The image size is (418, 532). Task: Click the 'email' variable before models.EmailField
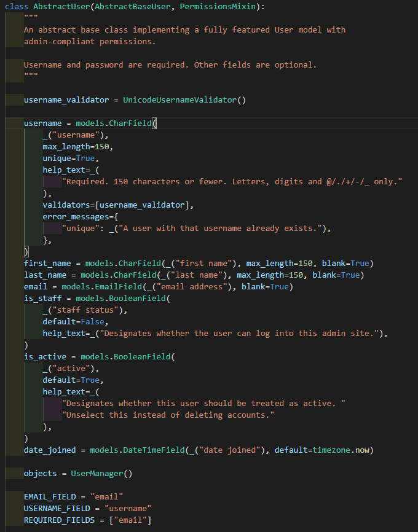[36, 287]
